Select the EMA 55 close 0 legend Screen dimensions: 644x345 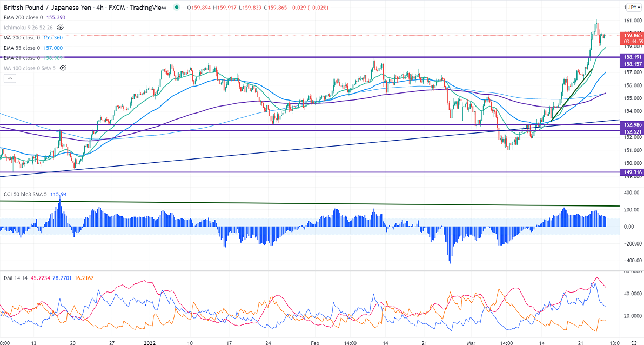(22, 48)
